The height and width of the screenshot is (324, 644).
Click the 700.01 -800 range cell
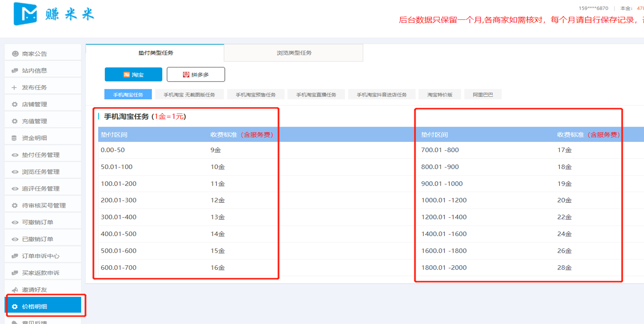(440, 150)
